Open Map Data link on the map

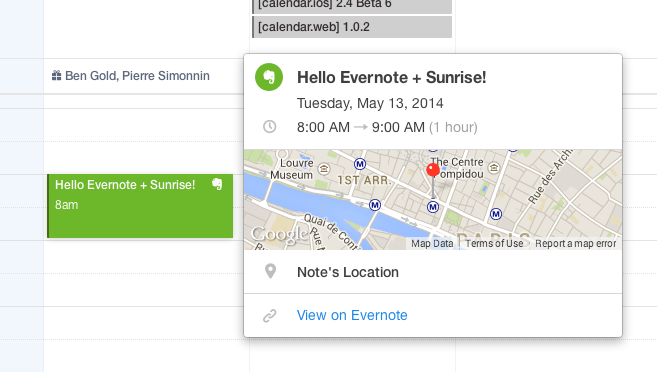432,243
